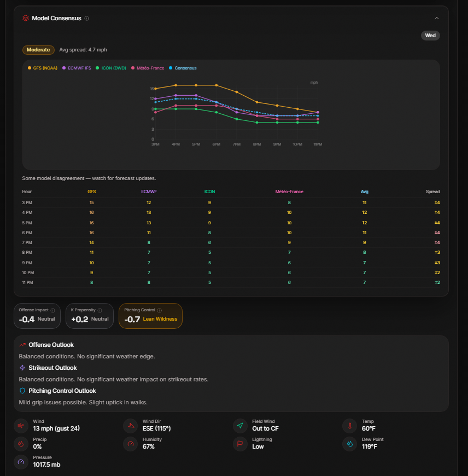Viewport: 468px width, 476px height.
Task: Select the K Propensity +0.2 card
Action: point(90,316)
